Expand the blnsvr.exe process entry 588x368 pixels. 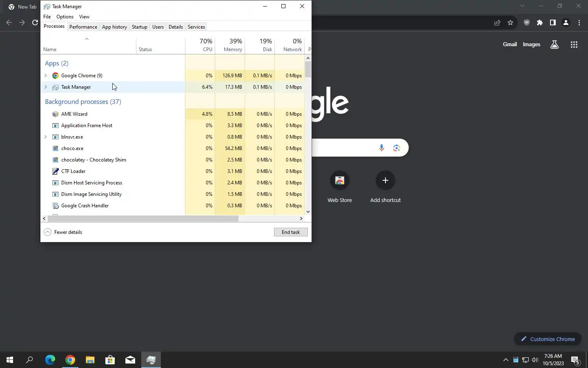coord(45,137)
